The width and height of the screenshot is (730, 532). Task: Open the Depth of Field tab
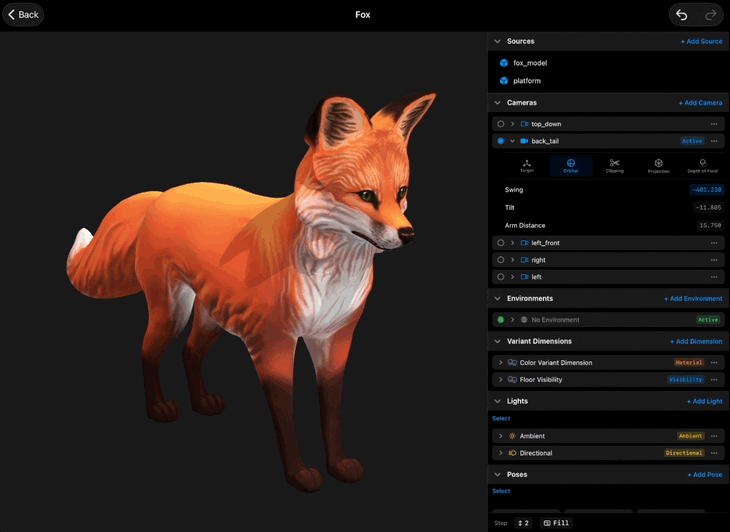point(703,166)
